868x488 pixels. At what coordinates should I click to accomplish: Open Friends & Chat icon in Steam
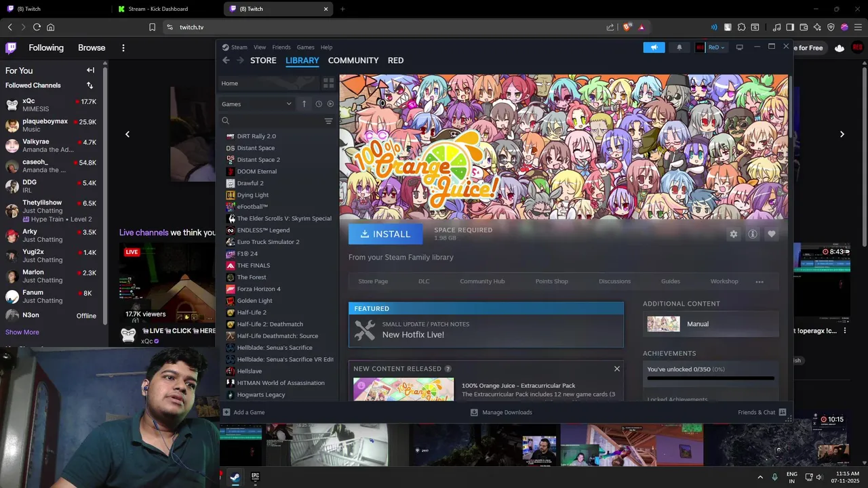(782, 412)
